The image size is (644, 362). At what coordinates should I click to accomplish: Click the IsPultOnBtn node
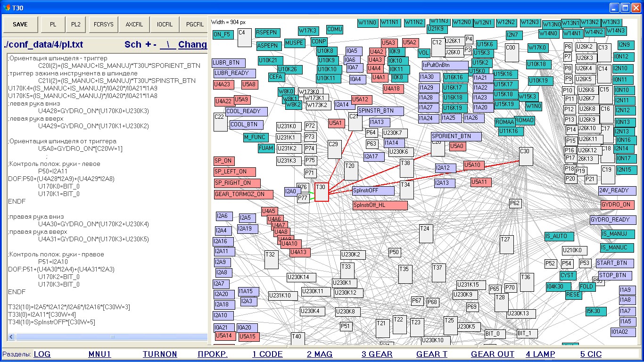(x=446, y=65)
